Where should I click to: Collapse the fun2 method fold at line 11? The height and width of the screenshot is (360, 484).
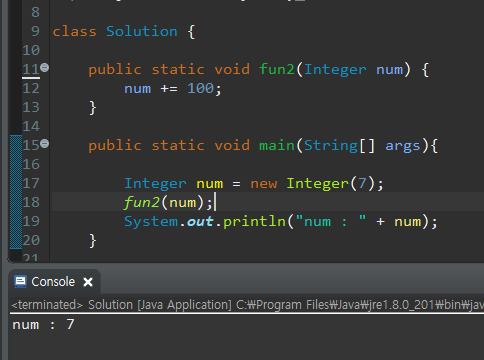click(x=44, y=68)
